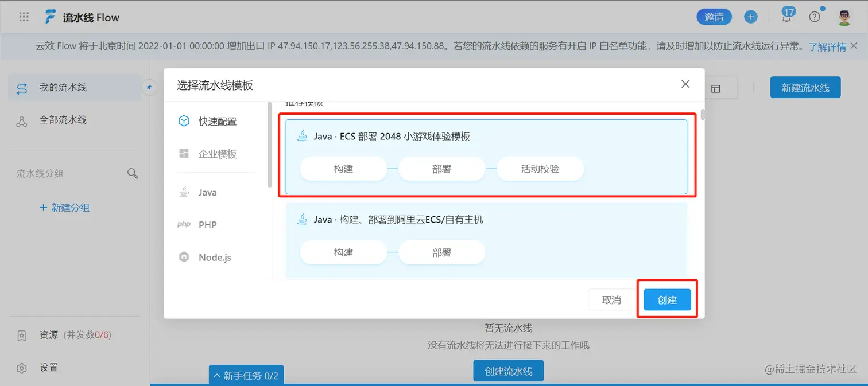Expand the 新手任务 0/2 panel
868x386 pixels.
tap(246, 376)
